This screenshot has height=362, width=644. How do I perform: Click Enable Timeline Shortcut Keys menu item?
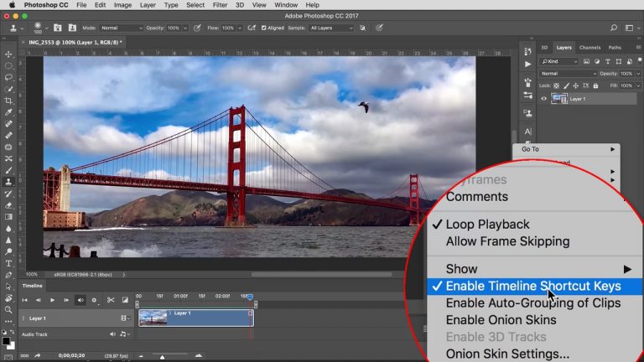533,286
